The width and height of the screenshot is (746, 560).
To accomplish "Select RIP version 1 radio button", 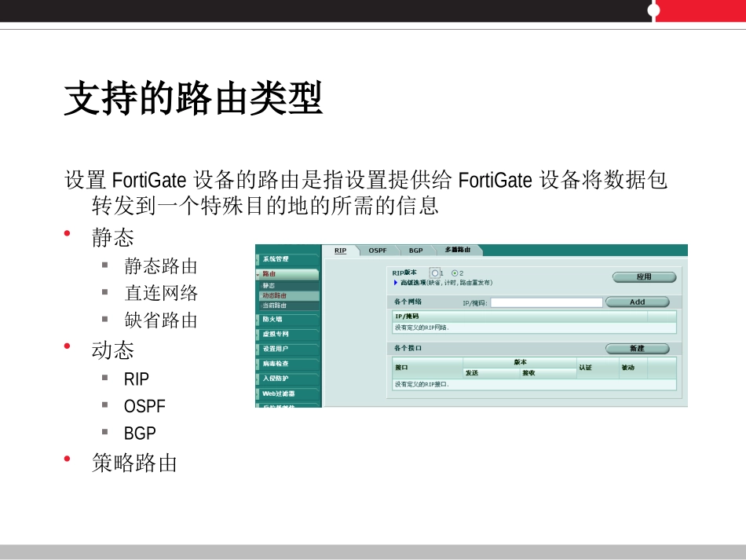I will coord(434,273).
